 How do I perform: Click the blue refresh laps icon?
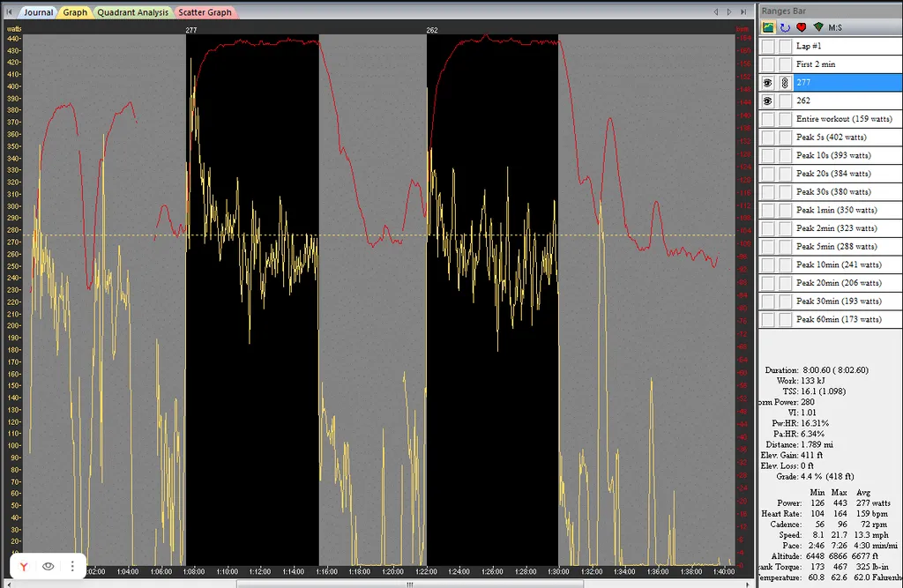785,27
